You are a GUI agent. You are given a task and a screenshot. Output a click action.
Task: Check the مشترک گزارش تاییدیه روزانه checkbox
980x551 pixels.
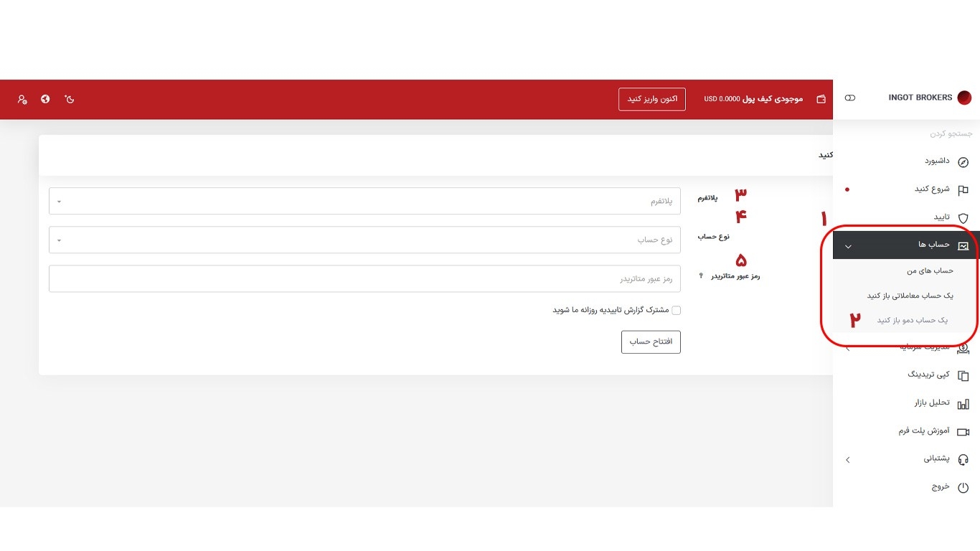[x=676, y=311]
